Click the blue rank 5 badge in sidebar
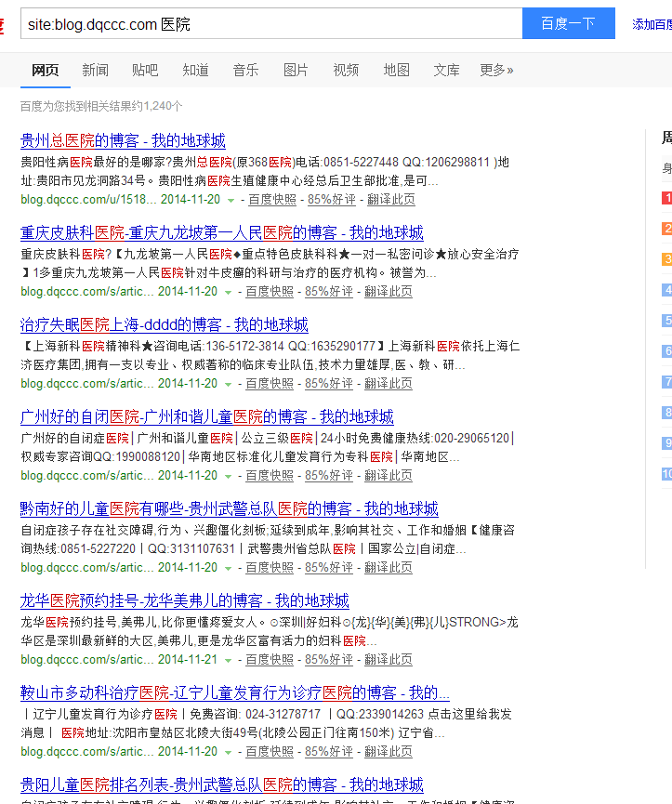This screenshot has width=672, height=804. coord(666,321)
